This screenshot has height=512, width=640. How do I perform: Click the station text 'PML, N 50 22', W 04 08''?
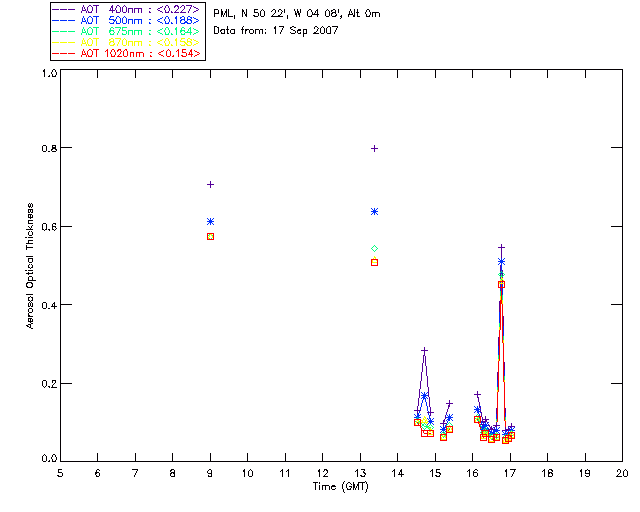(x=278, y=14)
